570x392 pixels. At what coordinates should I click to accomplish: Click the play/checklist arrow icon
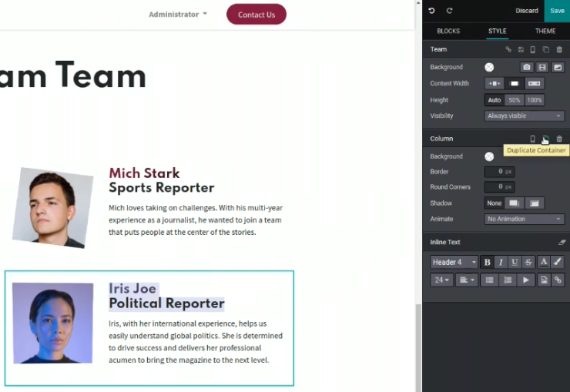pos(525,280)
